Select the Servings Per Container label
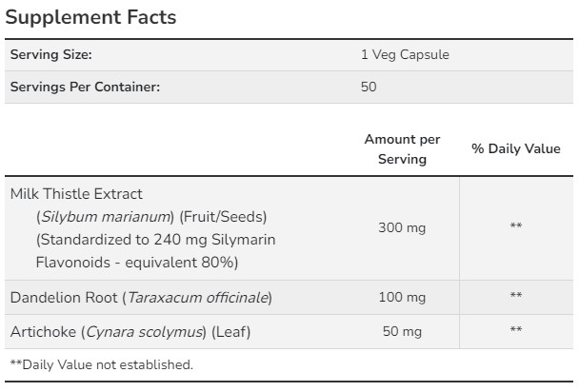Screen dimensions: 579x392 point(85,87)
